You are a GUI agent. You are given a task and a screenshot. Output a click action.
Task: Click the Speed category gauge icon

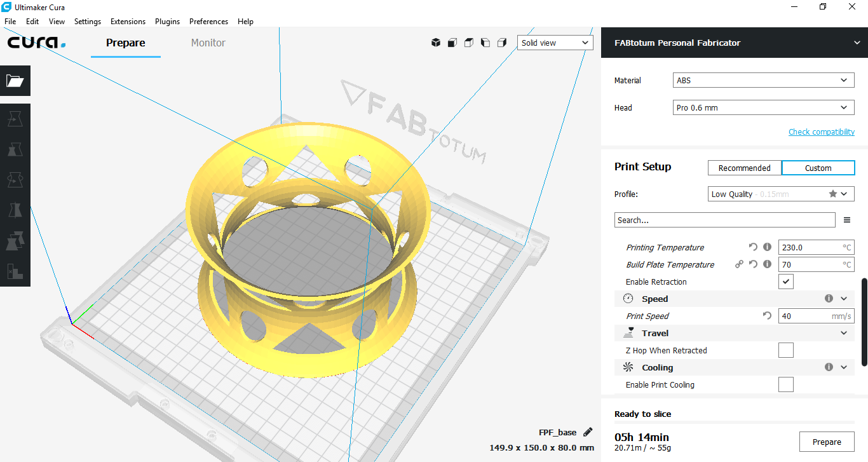tap(628, 299)
